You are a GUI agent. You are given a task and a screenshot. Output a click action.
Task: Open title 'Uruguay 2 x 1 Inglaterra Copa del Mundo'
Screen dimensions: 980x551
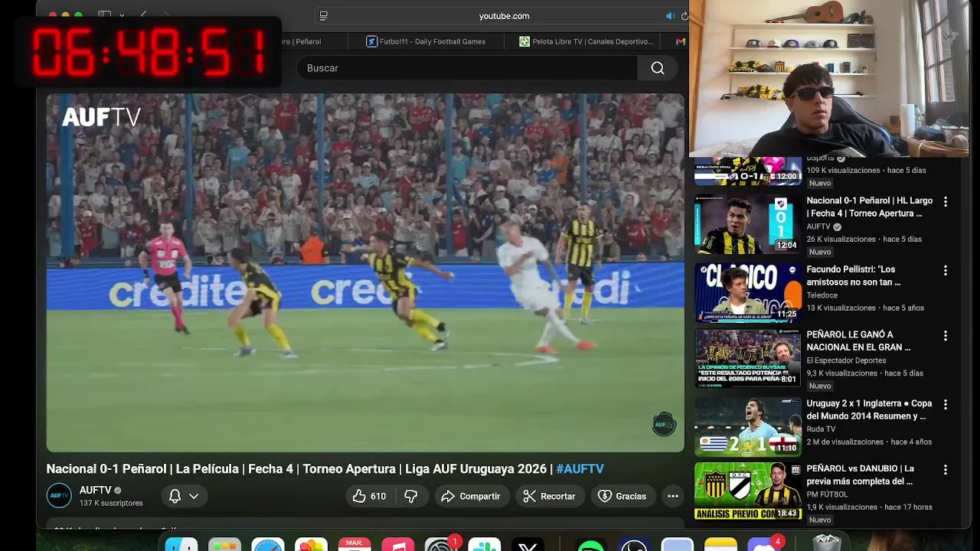[869, 409]
